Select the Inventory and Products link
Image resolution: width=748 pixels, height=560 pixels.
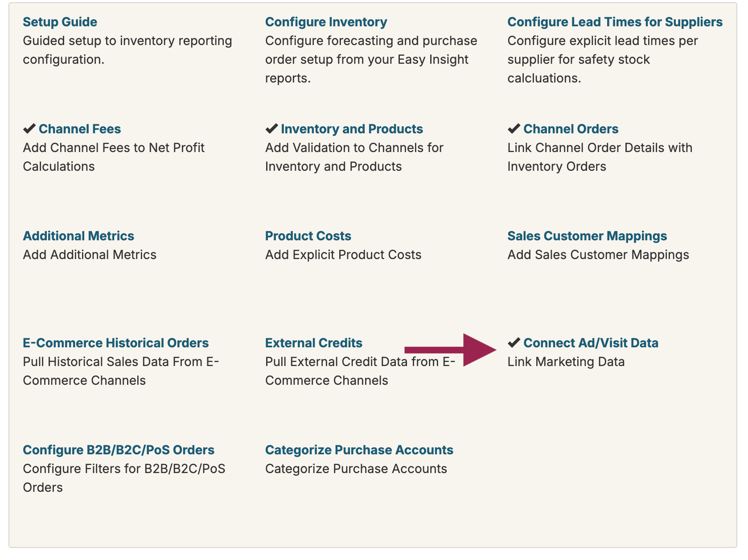coord(352,129)
